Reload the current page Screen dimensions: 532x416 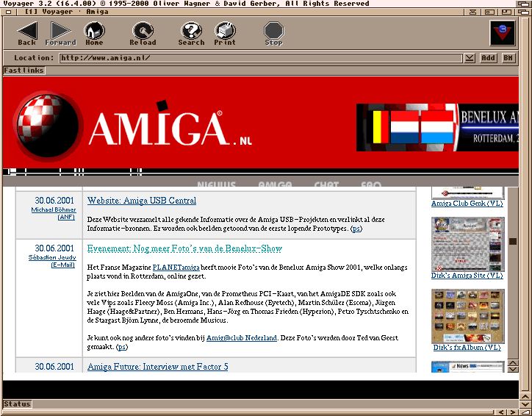(143, 33)
